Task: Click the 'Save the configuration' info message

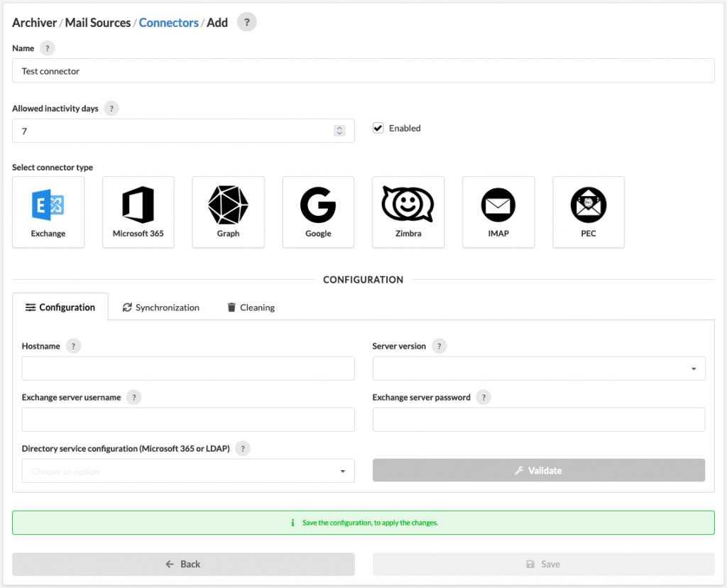Action: click(363, 523)
